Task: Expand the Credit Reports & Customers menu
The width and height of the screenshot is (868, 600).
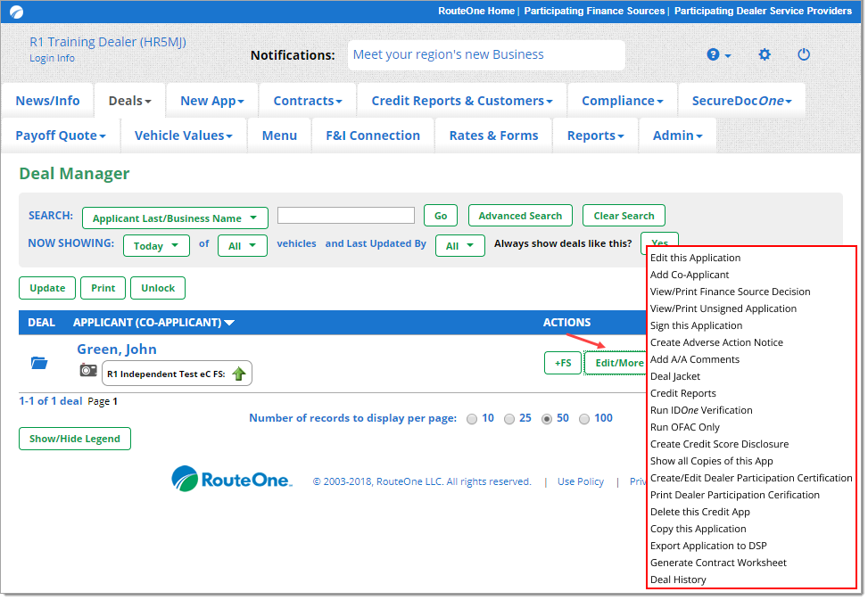Action: pos(462,101)
